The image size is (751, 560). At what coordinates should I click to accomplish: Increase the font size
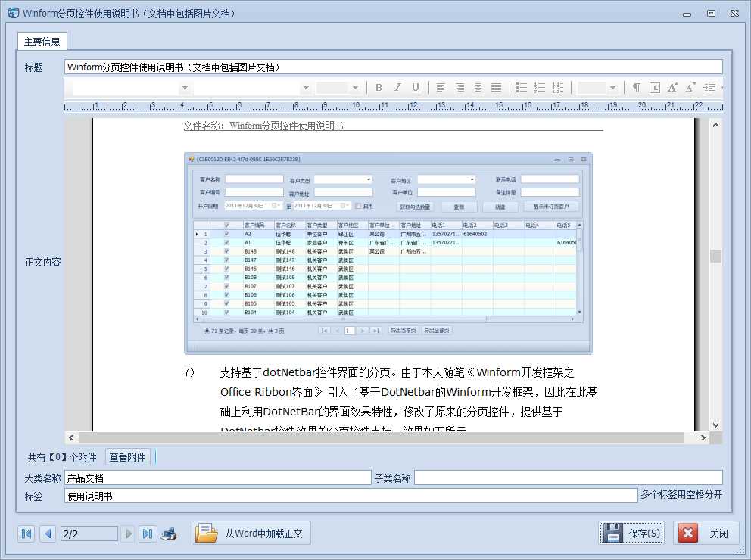(x=673, y=88)
